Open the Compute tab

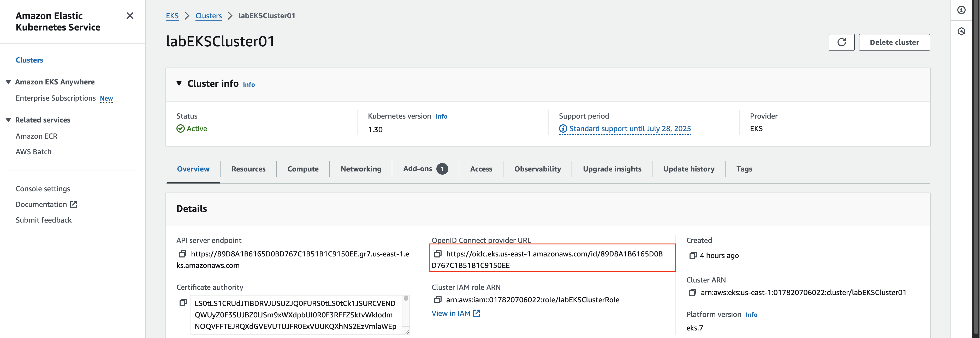point(303,169)
